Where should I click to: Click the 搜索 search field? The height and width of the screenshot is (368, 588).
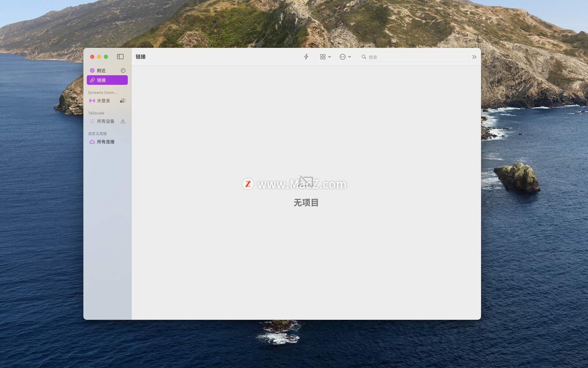point(417,57)
